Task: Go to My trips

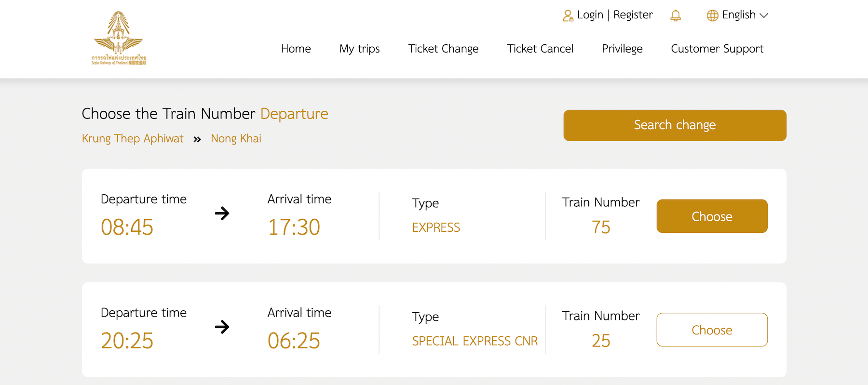Action: point(359,49)
